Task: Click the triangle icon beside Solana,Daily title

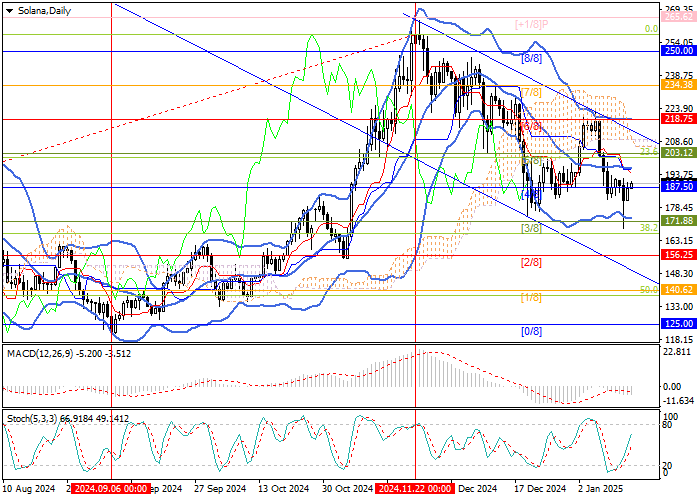Action: point(8,9)
